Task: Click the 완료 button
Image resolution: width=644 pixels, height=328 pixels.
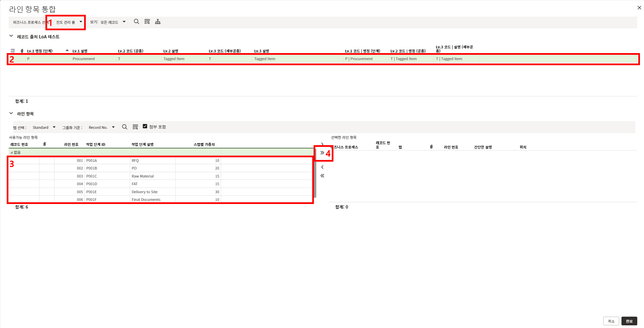Action: click(x=629, y=321)
